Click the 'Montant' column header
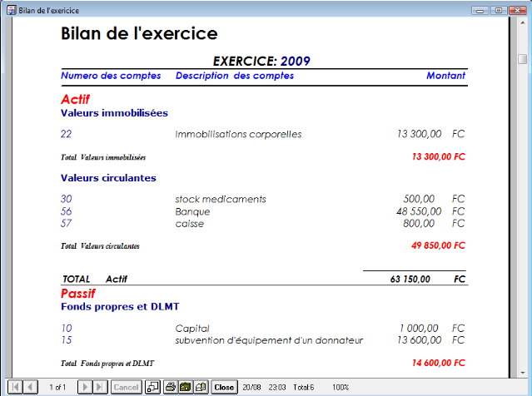This screenshot has width=532, height=396. point(445,76)
